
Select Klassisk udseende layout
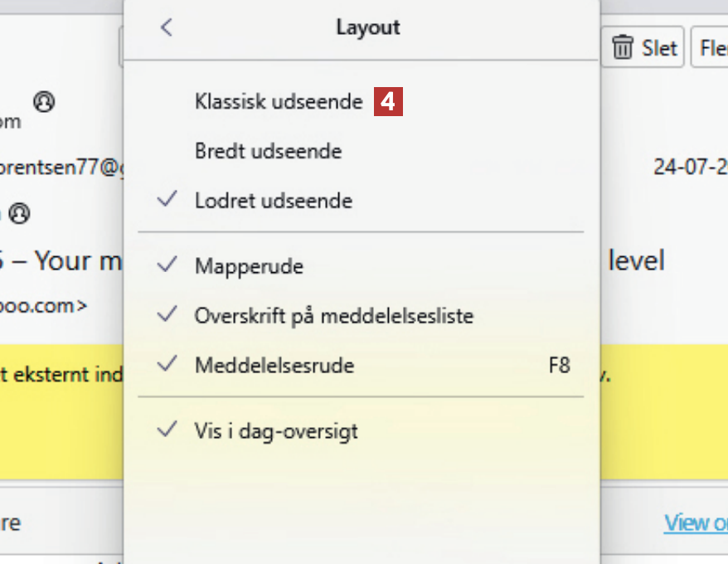point(279,102)
